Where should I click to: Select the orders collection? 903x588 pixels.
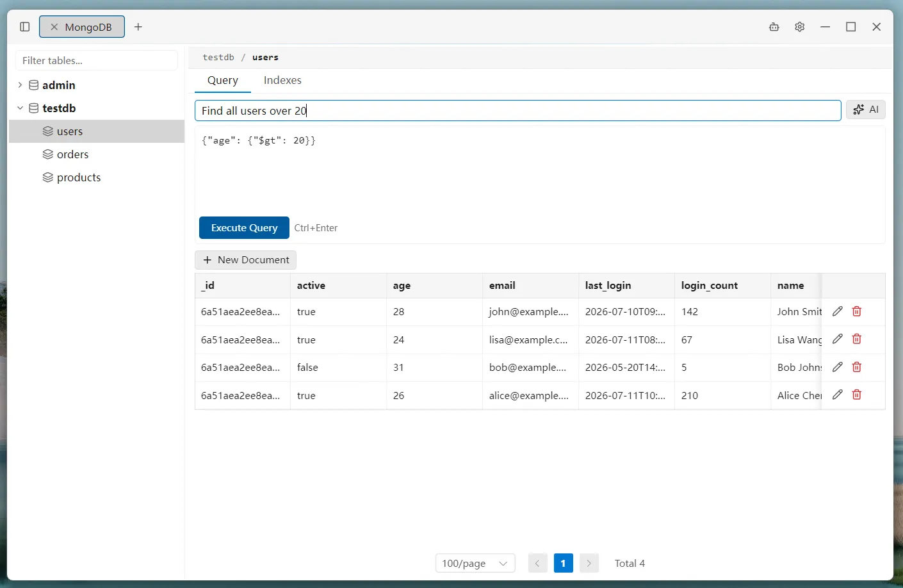click(97, 154)
